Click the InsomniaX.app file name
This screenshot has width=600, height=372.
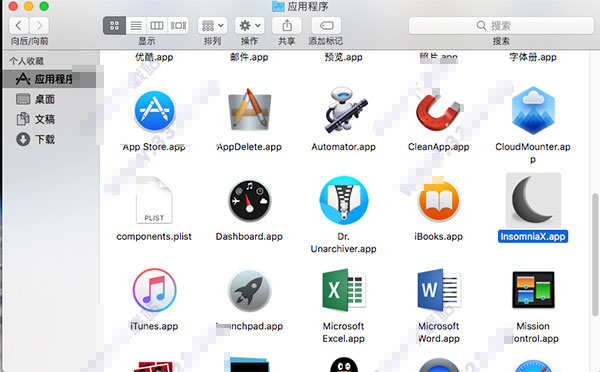pos(533,237)
